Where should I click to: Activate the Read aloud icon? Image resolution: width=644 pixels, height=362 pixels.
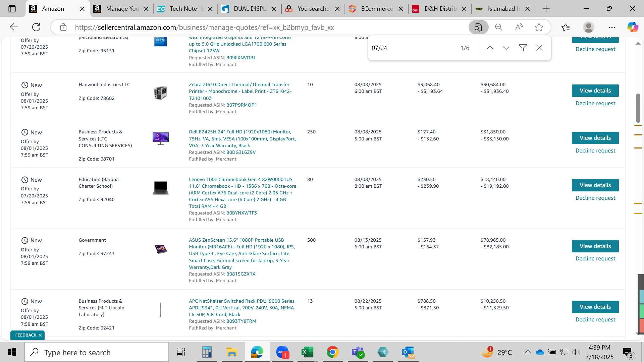(519, 27)
